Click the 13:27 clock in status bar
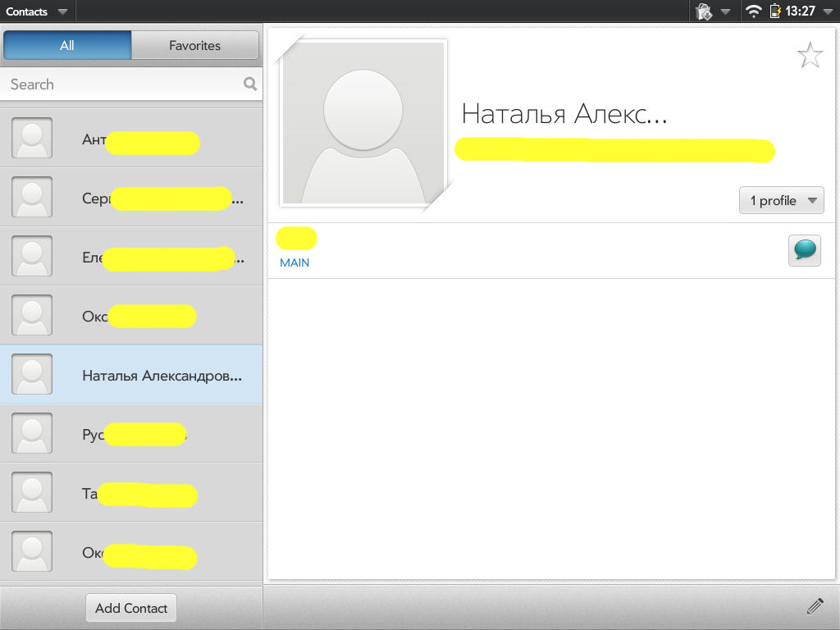840x630 pixels. pyautogui.click(x=801, y=11)
